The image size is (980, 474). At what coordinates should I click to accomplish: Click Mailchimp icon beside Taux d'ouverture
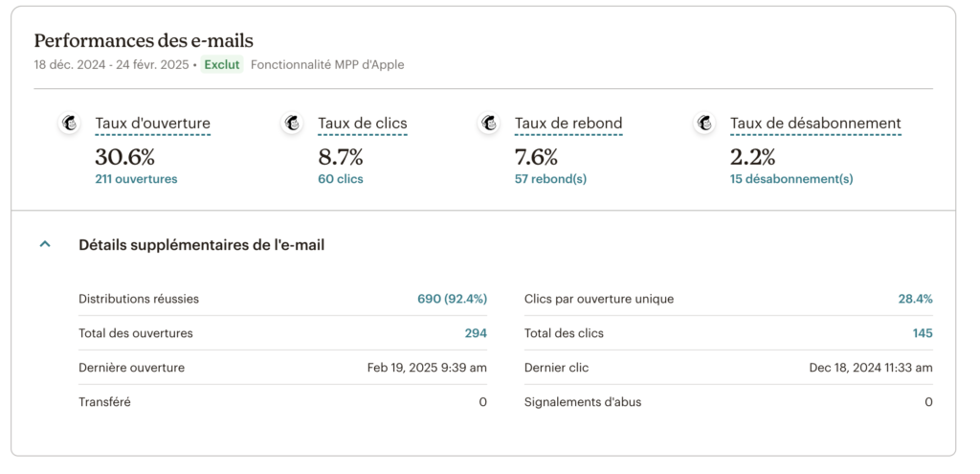click(x=69, y=124)
